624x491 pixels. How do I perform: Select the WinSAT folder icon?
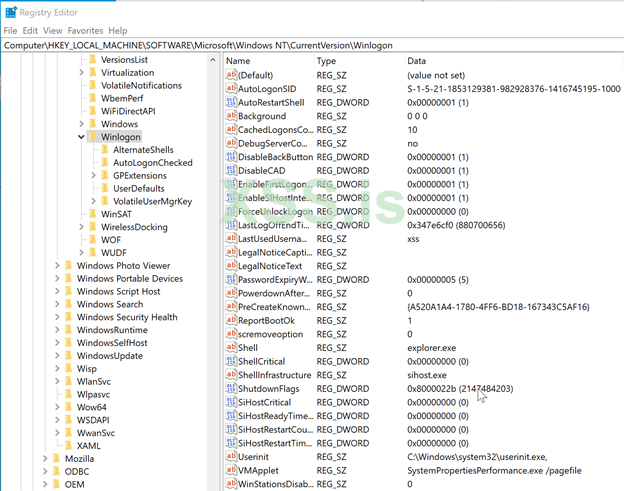pyautogui.click(x=93, y=214)
